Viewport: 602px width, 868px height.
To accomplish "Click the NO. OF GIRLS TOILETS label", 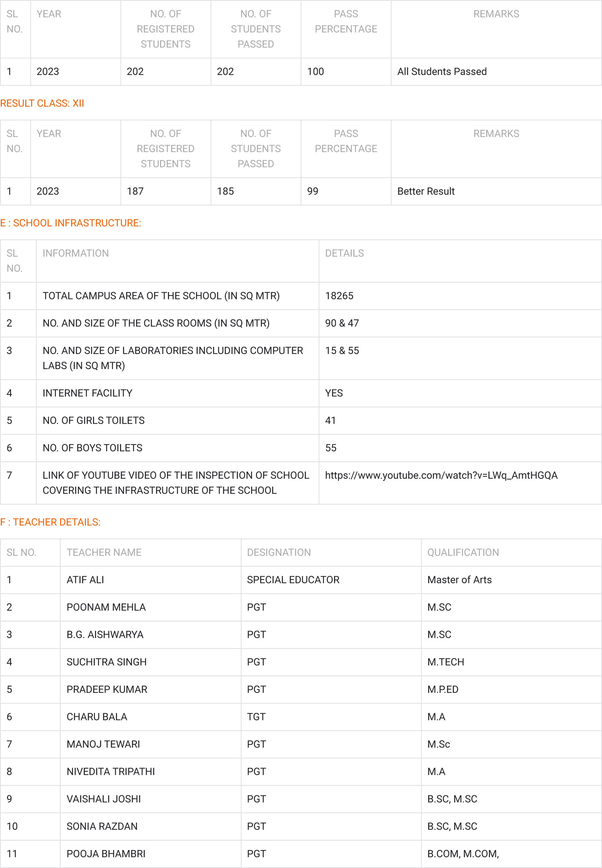I will (94, 420).
